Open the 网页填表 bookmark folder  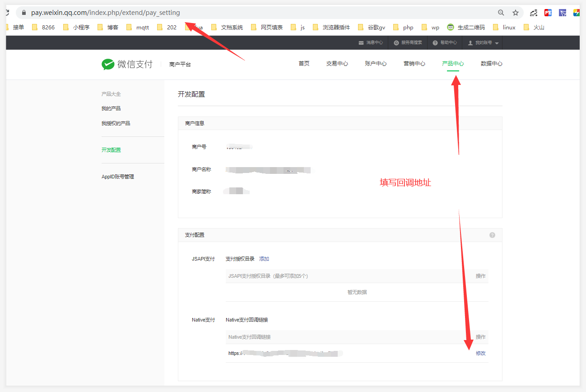pyautogui.click(x=267, y=27)
